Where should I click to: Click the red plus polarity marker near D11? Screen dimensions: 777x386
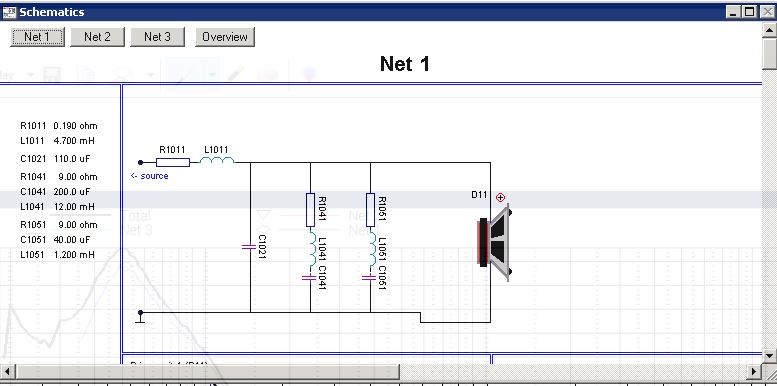click(500, 198)
